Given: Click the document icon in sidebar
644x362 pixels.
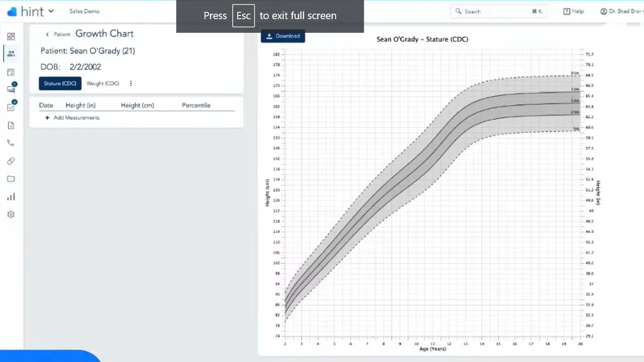Looking at the screenshot, I should 11,125.
